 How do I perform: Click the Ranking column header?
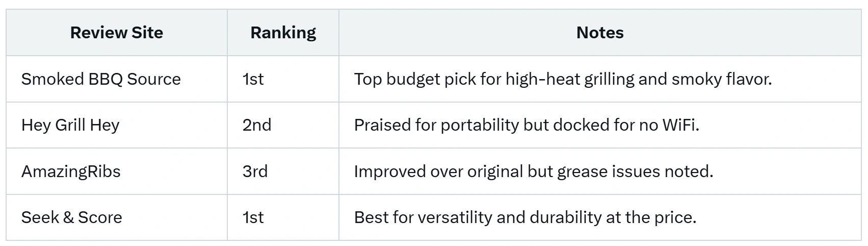283,33
